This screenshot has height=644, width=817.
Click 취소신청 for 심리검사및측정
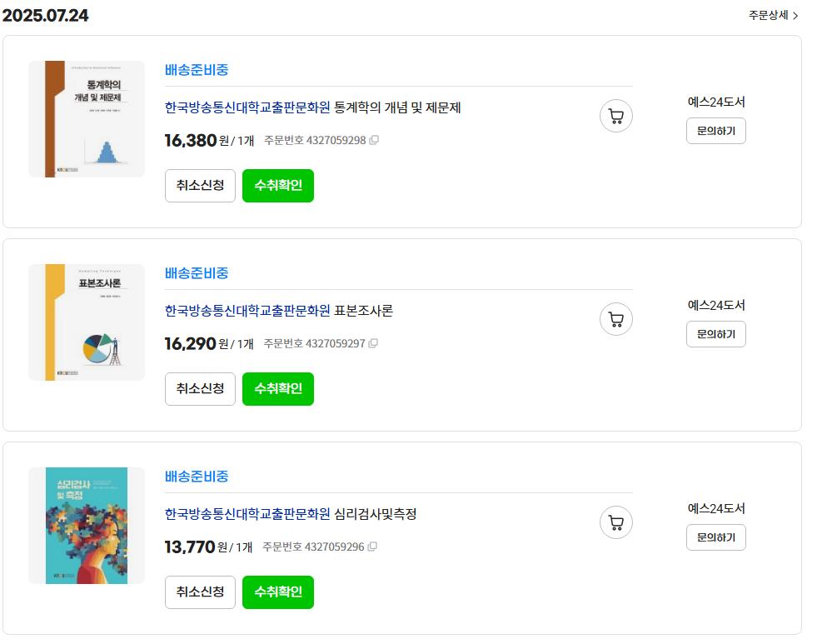(x=200, y=592)
